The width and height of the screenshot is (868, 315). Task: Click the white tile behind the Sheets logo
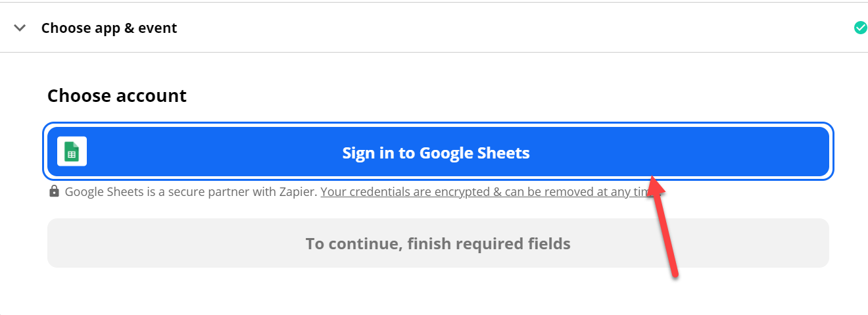coord(72,152)
